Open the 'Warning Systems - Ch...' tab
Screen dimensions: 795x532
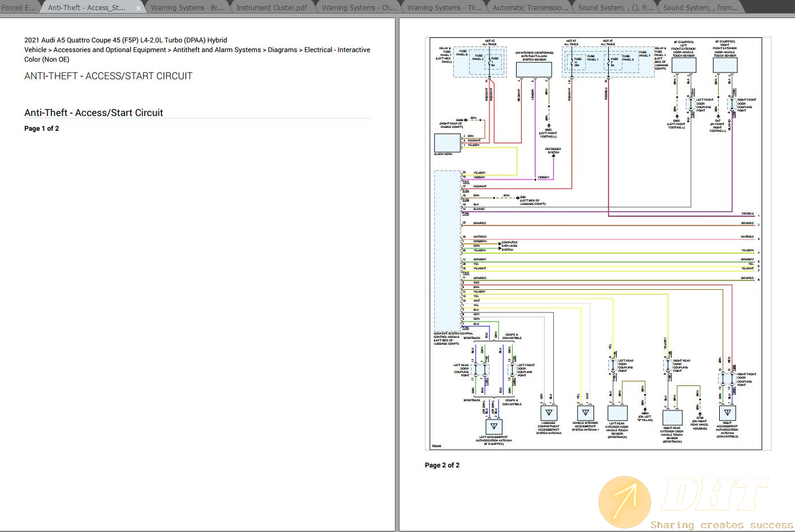point(359,7)
